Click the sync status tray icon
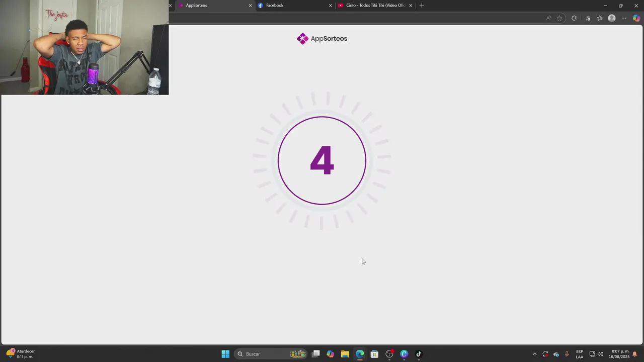This screenshot has height=362, width=644. [x=545, y=354]
